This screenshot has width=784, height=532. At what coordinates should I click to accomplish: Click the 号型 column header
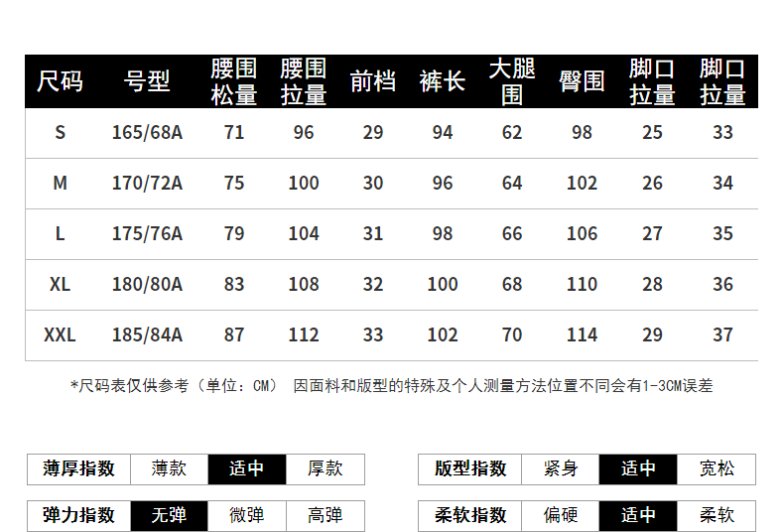(x=147, y=81)
